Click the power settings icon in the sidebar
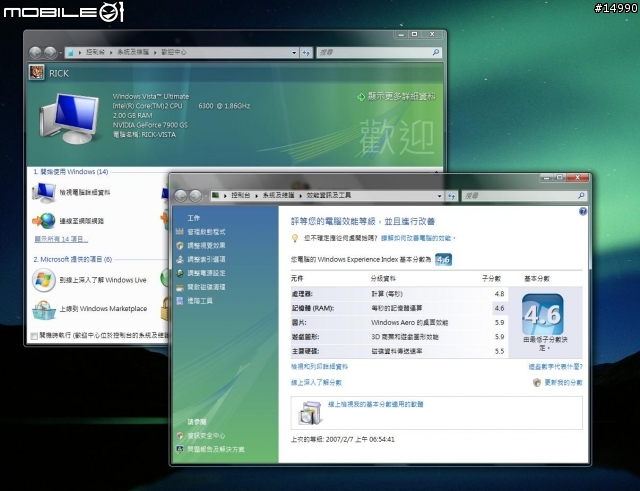Image resolution: width=640 pixels, height=491 pixels. [180, 273]
